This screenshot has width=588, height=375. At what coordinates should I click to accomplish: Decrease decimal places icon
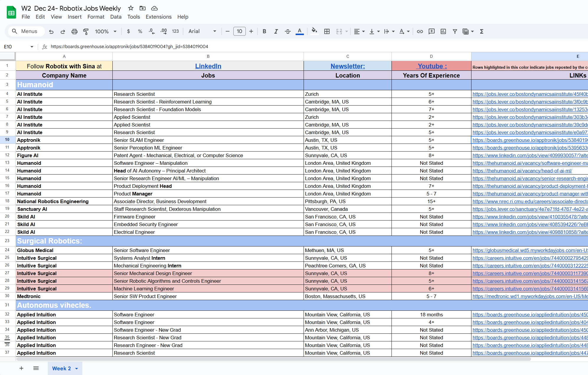(x=152, y=32)
